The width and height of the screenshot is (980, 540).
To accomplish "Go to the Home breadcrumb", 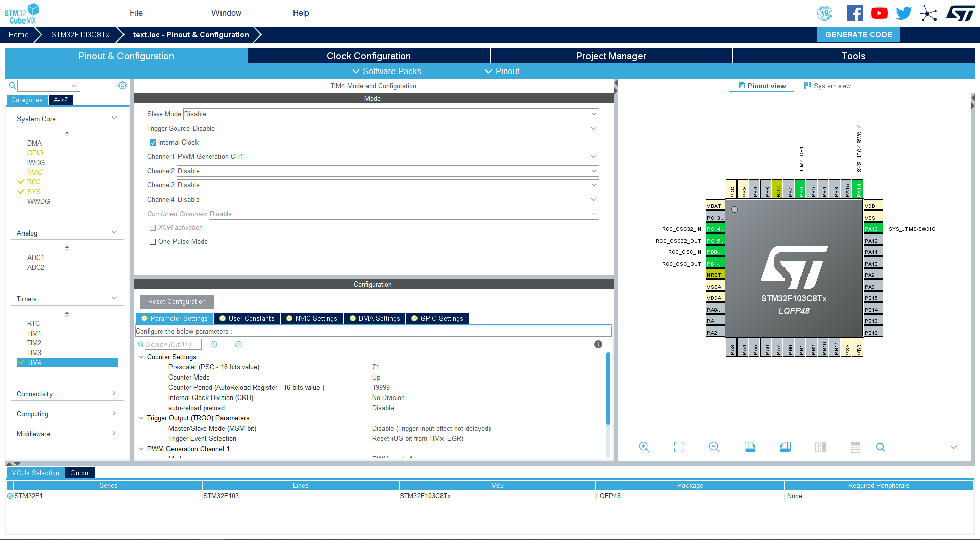I will [18, 34].
